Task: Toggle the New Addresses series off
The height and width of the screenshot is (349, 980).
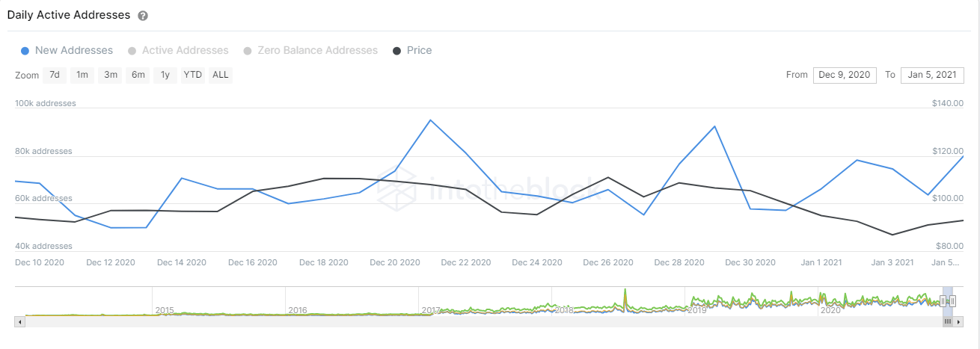Action: [67, 51]
